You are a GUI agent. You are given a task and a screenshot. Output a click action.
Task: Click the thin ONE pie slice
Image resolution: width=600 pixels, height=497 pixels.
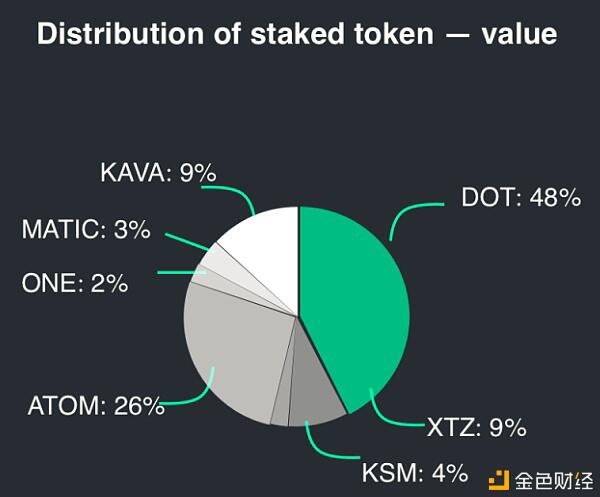[x=209, y=279]
